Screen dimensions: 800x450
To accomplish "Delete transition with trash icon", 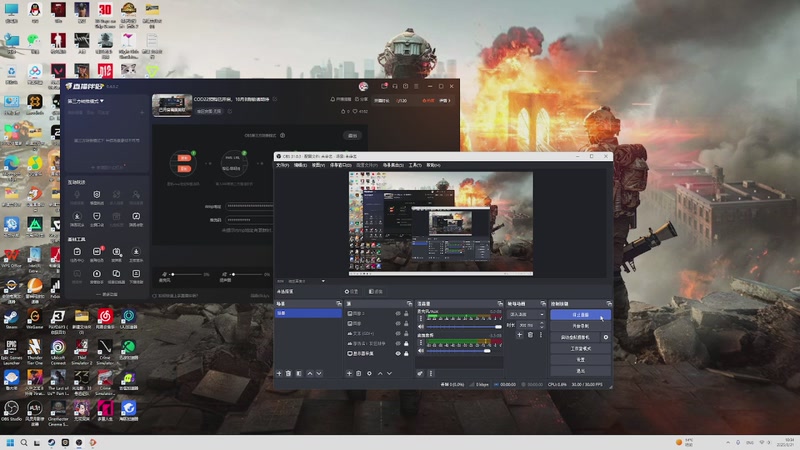I will click(530, 335).
